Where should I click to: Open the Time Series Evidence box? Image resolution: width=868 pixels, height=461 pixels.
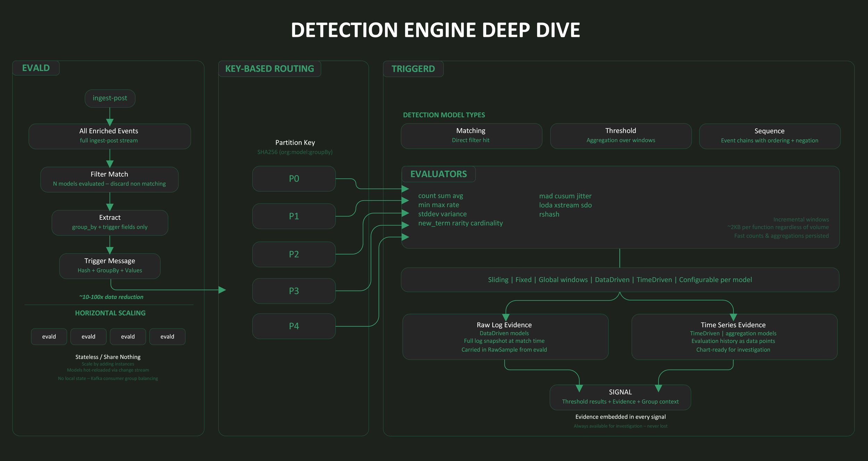click(x=734, y=337)
